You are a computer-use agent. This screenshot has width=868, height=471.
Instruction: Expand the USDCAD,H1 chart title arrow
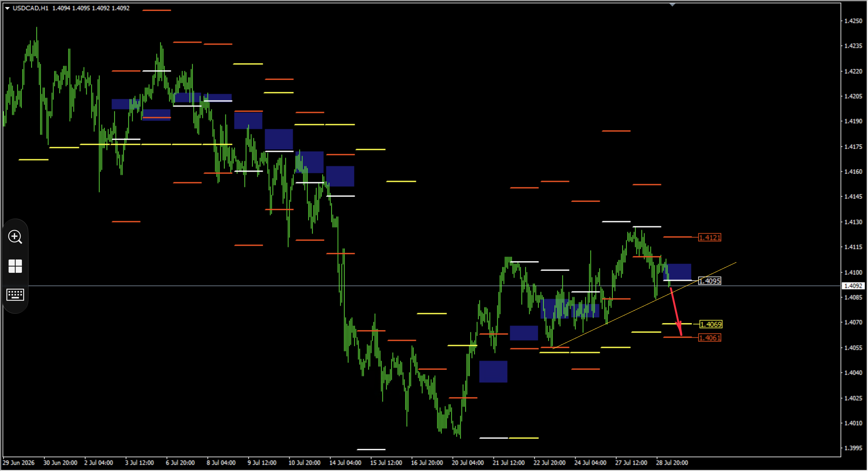click(7, 8)
